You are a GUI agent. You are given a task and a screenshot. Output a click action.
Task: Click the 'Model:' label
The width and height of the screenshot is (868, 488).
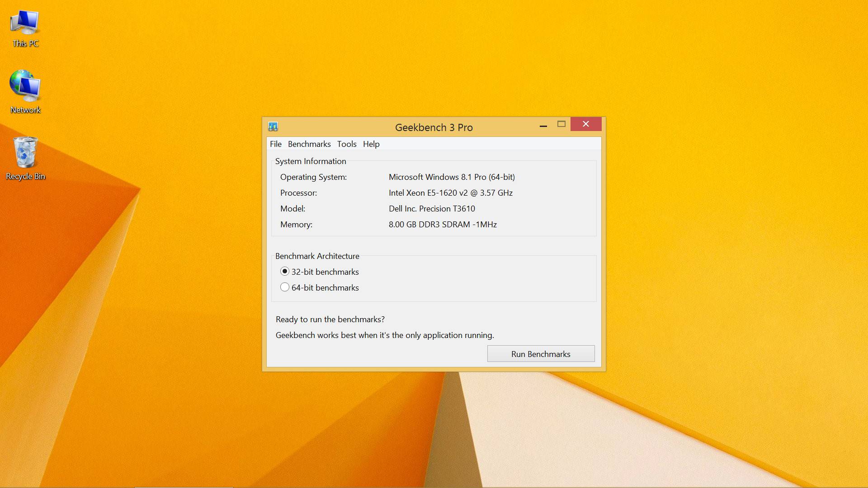click(292, 209)
